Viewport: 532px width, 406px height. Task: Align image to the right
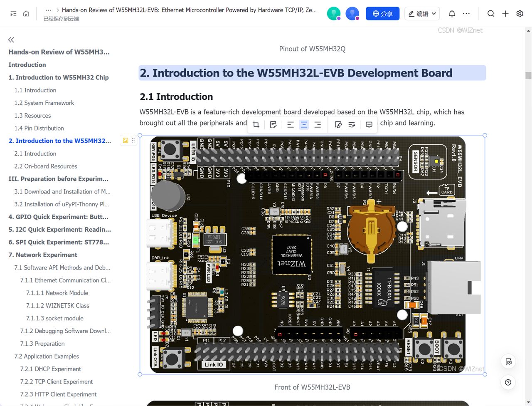(x=318, y=125)
